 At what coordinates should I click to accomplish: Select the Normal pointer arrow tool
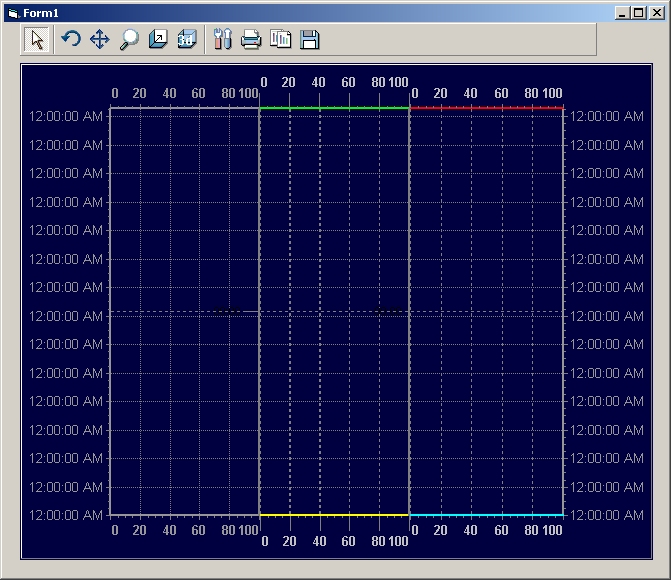click(37, 39)
